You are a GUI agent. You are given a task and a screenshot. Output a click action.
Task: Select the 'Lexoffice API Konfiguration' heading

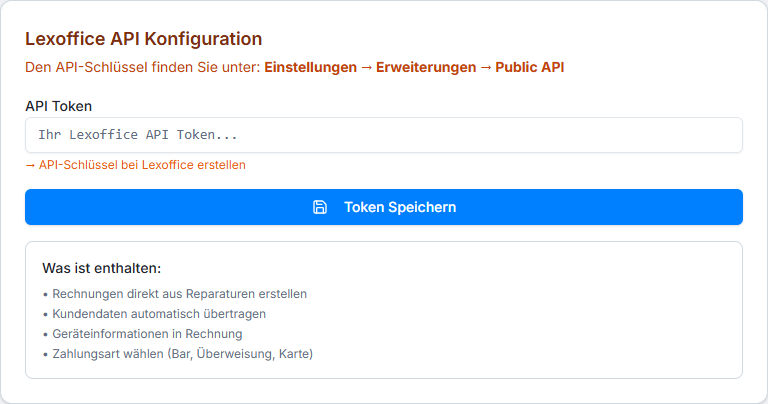(144, 39)
